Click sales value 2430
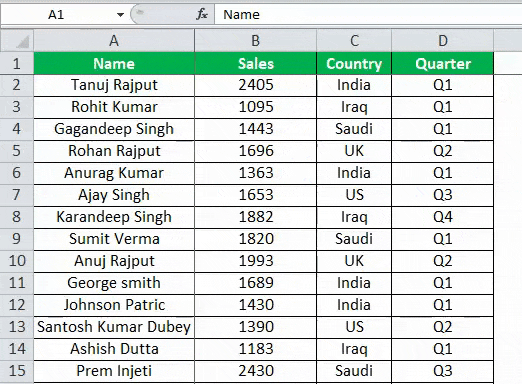This screenshot has width=522, height=384. pyautogui.click(x=256, y=371)
